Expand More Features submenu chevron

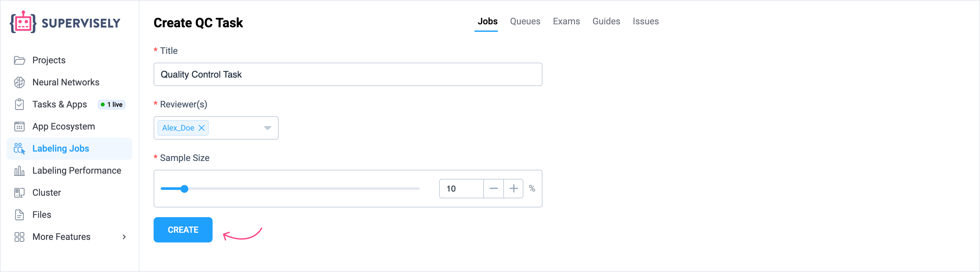[x=124, y=237]
